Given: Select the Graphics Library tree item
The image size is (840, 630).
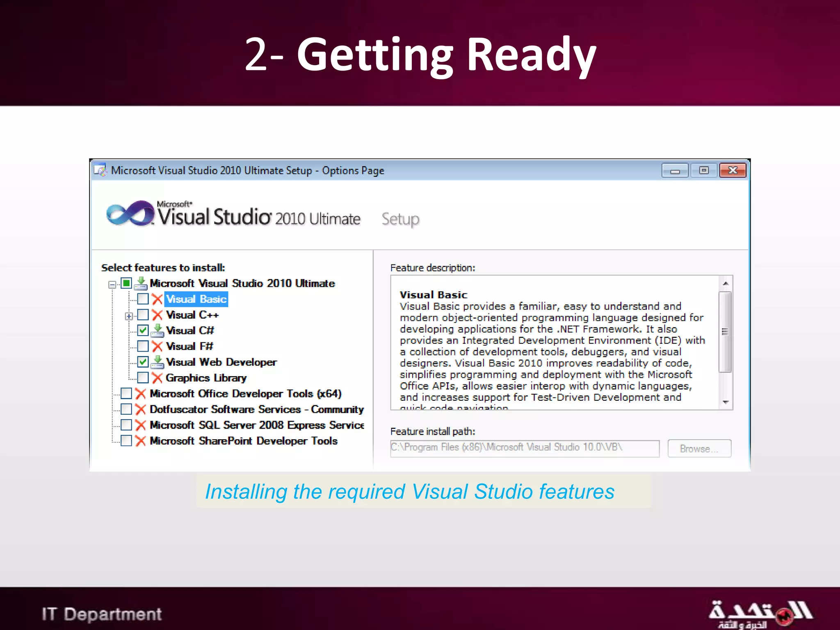Looking at the screenshot, I should tap(206, 378).
